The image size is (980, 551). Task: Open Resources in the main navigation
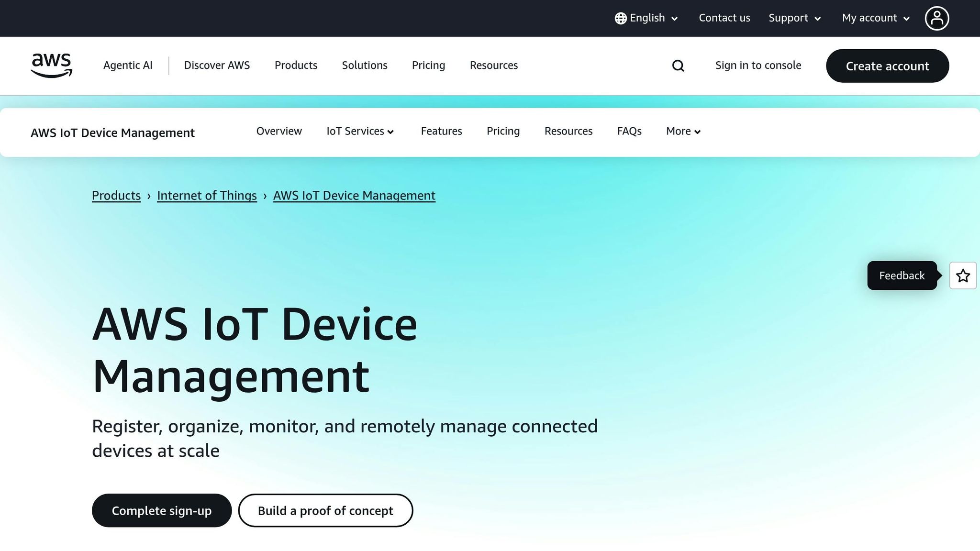[x=494, y=66]
